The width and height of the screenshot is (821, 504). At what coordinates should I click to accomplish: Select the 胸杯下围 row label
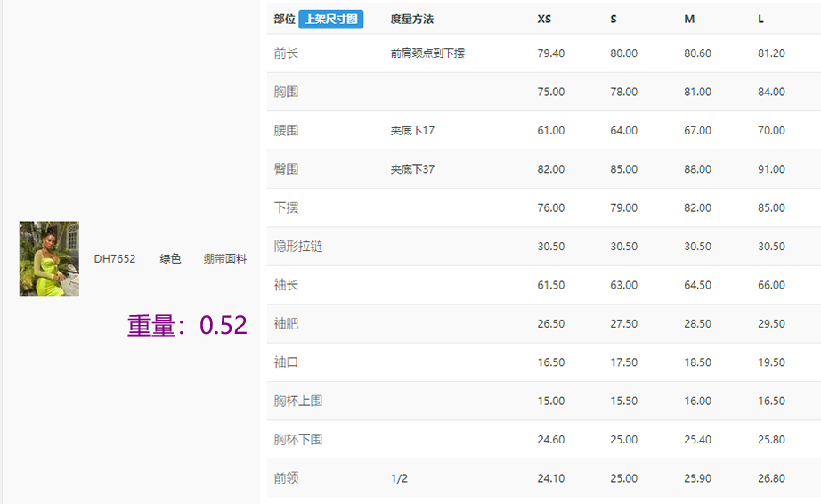coord(298,440)
